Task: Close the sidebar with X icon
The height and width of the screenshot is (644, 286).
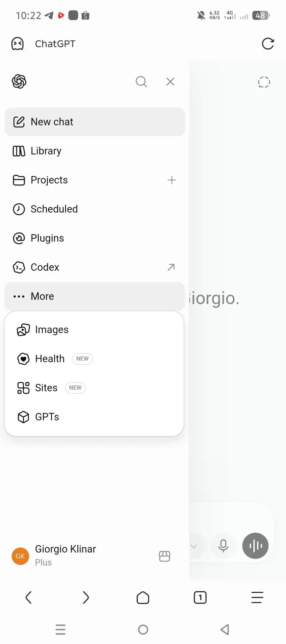Action: tap(171, 82)
